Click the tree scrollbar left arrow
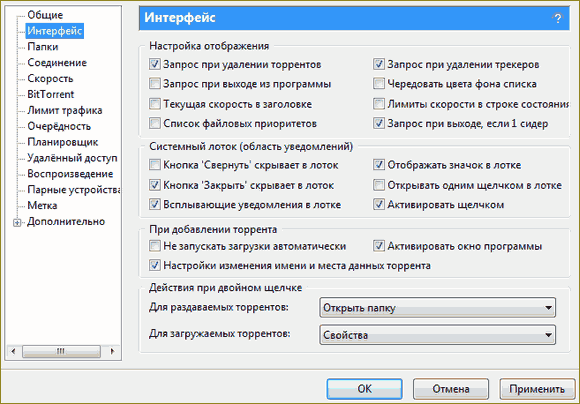 point(13,351)
